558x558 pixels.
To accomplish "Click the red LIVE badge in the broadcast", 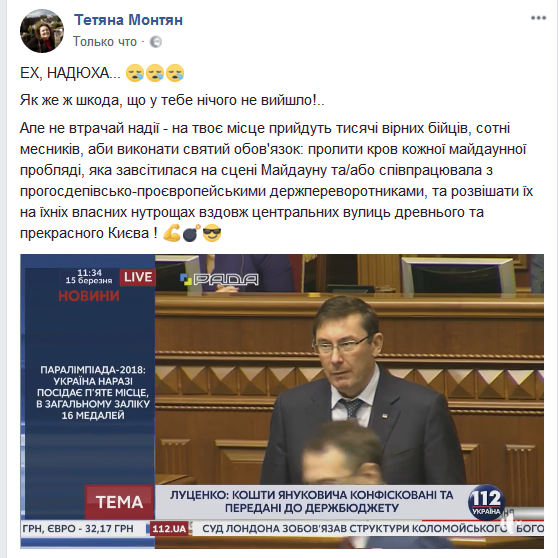I will coord(138,277).
